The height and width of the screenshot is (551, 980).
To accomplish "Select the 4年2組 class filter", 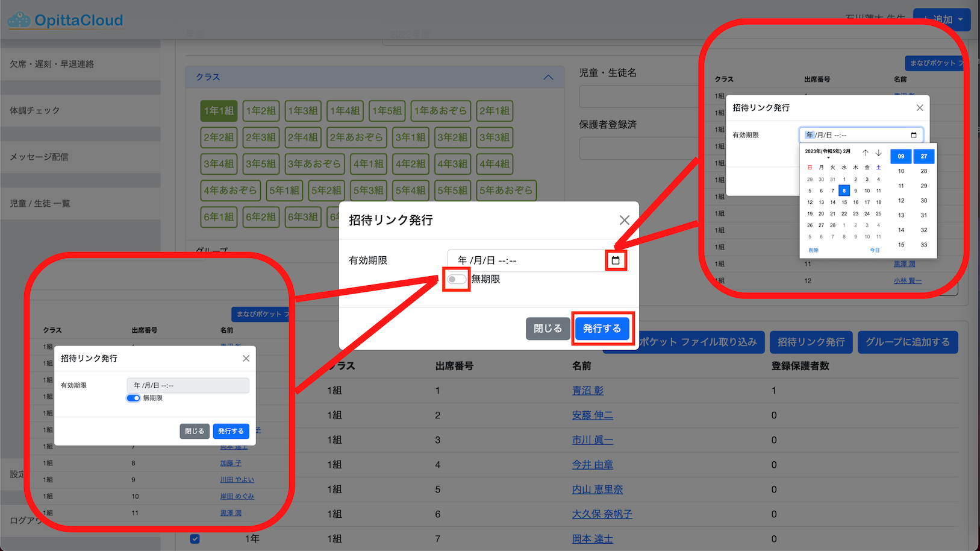I will coord(410,164).
